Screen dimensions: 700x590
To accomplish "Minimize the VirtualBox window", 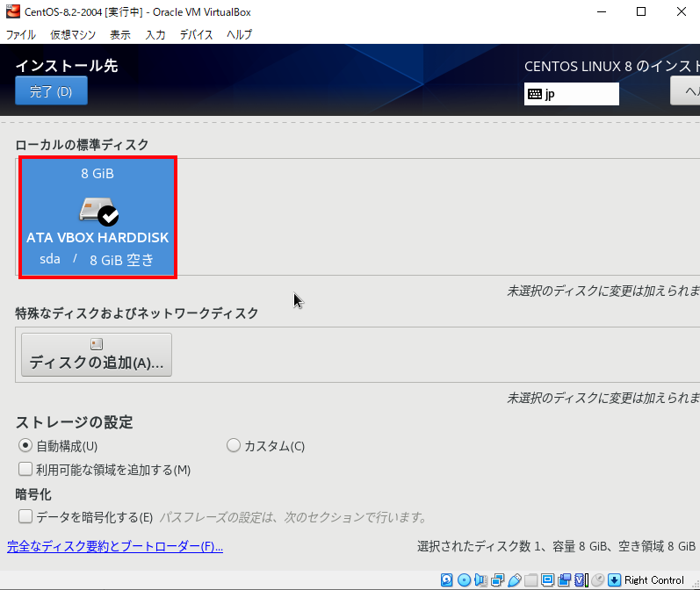I will point(602,11).
